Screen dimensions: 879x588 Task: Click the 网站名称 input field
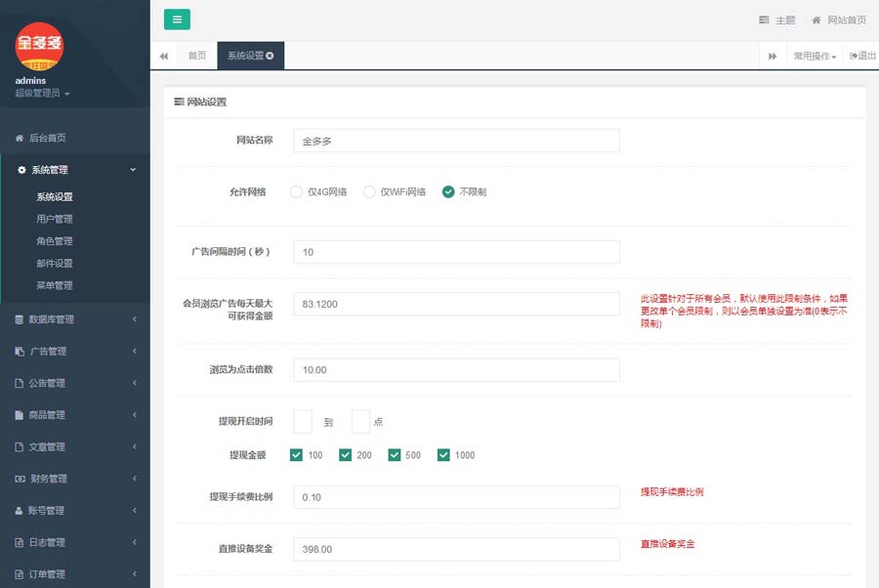tap(456, 141)
